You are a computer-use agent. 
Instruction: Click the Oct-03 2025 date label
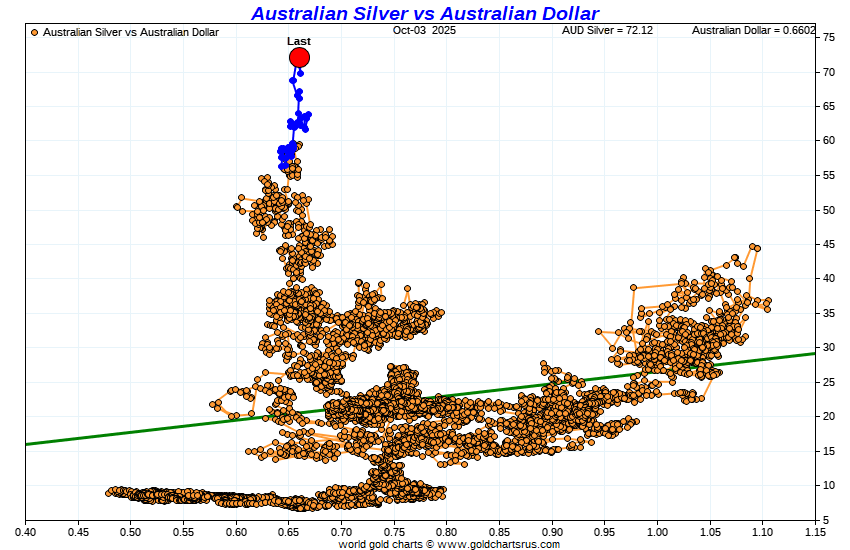[x=423, y=31]
